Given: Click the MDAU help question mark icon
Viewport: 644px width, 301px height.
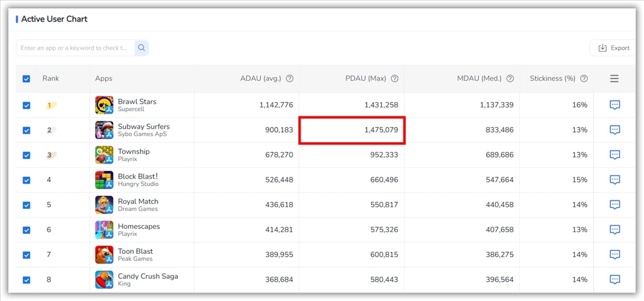Looking at the screenshot, I should pos(510,78).
